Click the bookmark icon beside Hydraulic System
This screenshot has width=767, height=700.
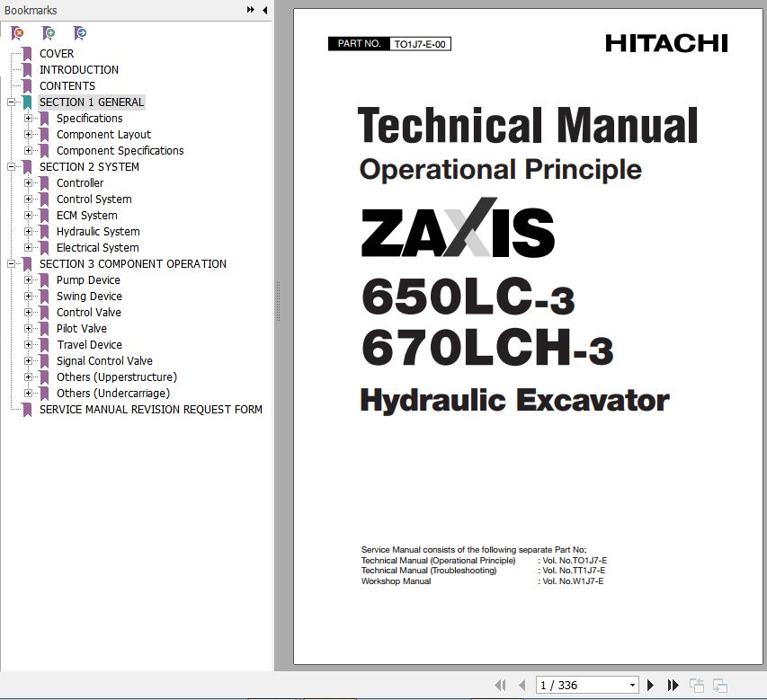(45, 232)
